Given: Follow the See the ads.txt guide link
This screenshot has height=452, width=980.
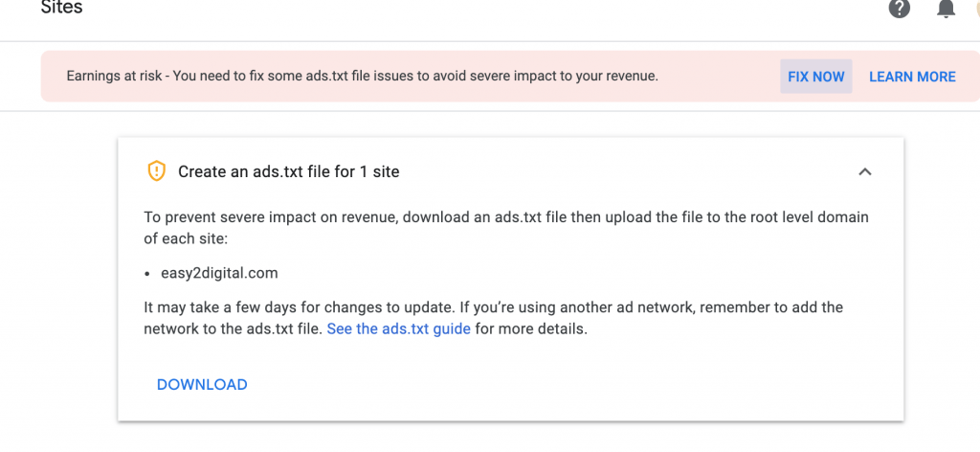Looking at the screenshot, I should point(398,328).
